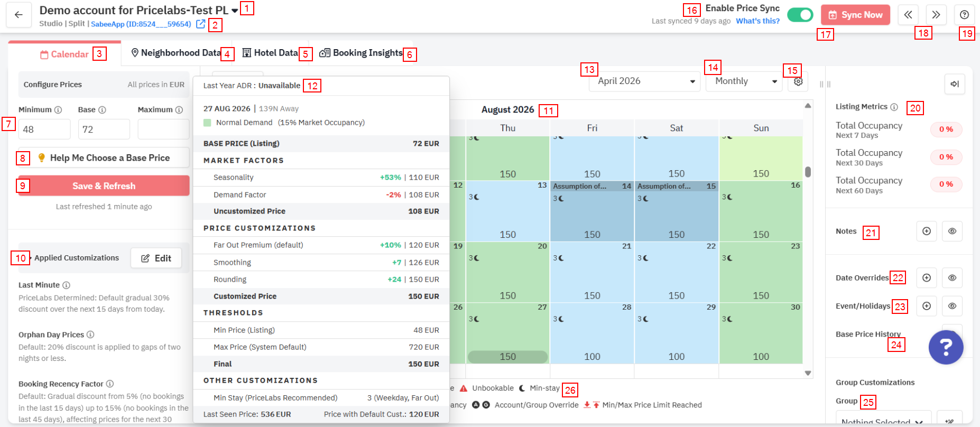Open the April 2026 month dropdown
980x427 pixels.
pyautogui.click(x=644, y=81)
